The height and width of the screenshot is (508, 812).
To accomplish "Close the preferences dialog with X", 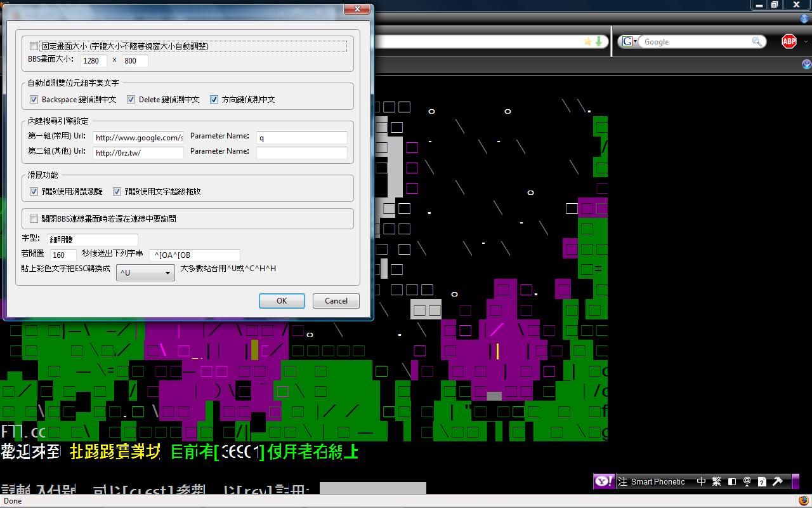I will (357, 9).
